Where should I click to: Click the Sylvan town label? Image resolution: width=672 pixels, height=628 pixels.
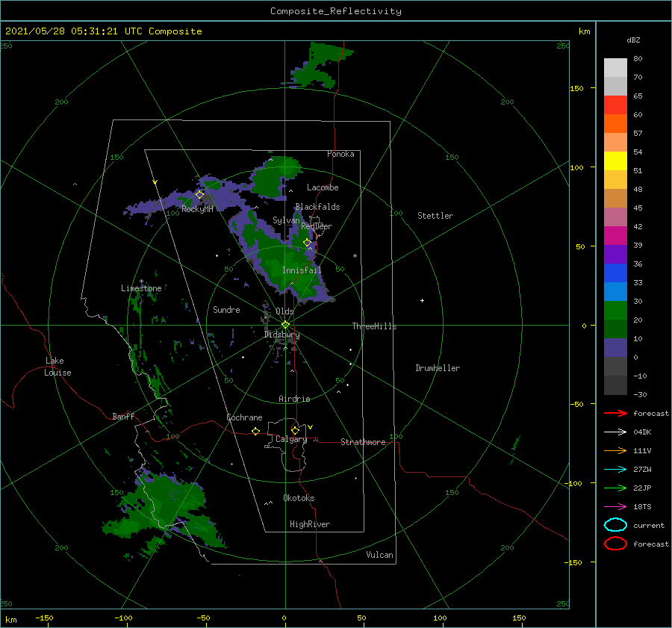click(286, 220)
